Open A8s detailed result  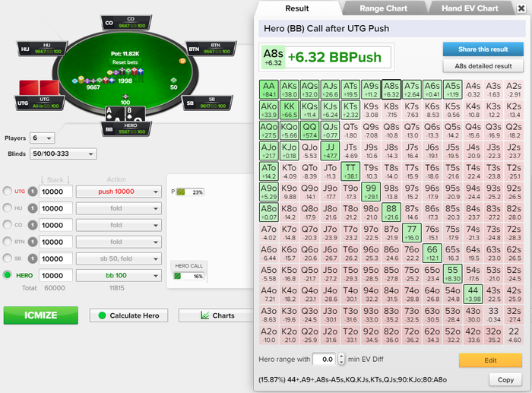coord(483,66)
